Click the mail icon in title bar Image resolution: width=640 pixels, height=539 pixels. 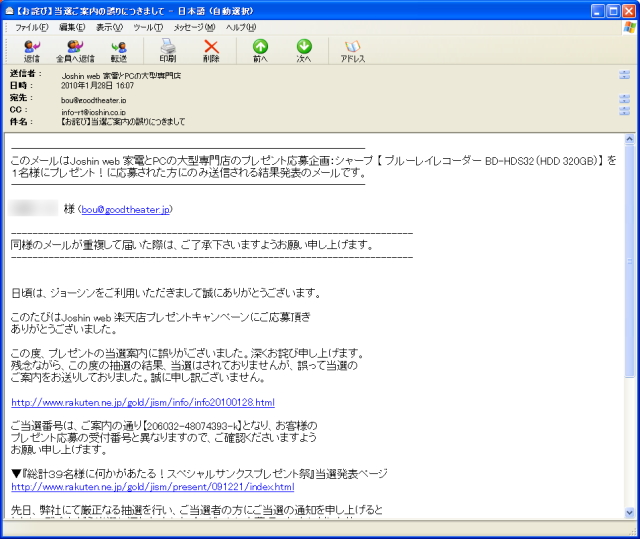[9, 11]
